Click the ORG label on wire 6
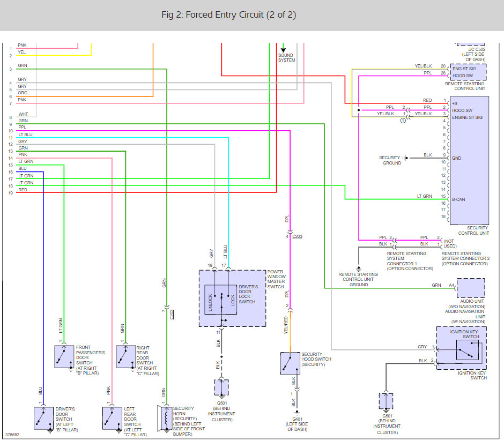 (x=23, y=93)
